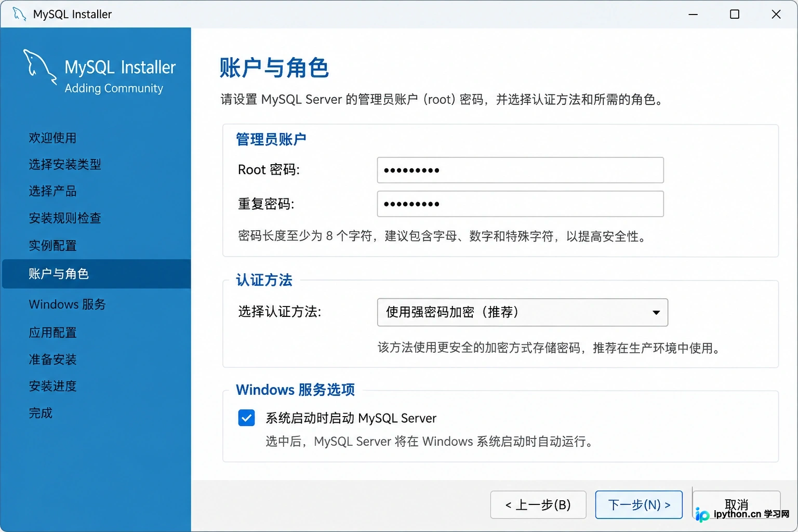Click the Root 密码 password field
Screen dimensions: 798x532
520,170
